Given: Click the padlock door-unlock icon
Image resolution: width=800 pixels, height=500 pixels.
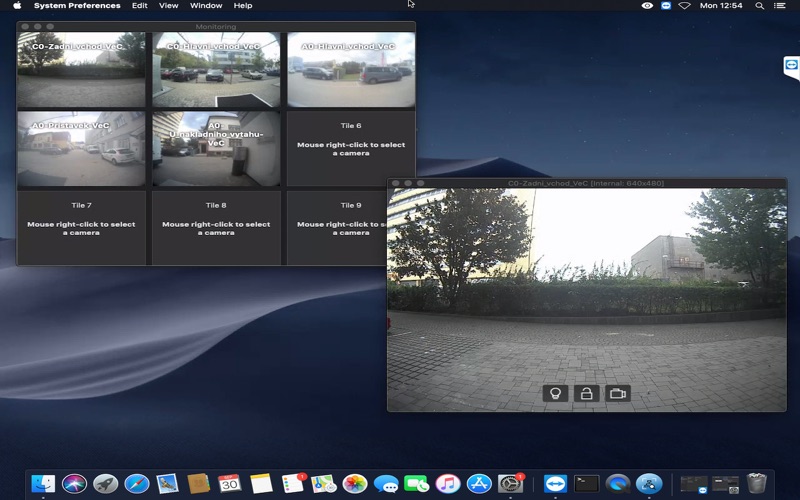Looking at the screenshot, I should [x=586, y=393].
